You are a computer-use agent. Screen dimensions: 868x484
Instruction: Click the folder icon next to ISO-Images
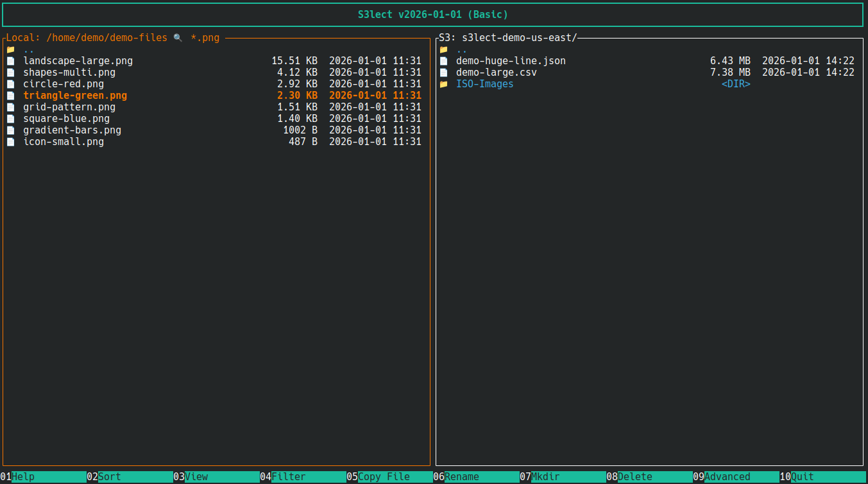443,83
